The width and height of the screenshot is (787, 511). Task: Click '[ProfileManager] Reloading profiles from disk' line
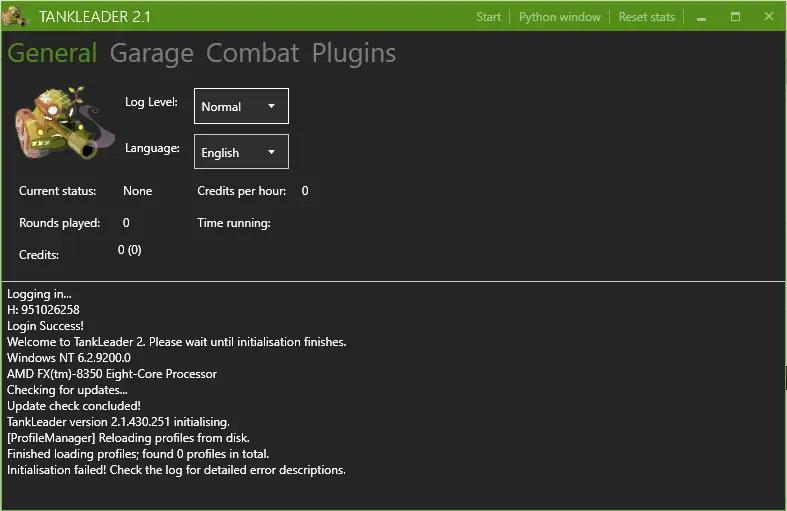click(128, 438)
